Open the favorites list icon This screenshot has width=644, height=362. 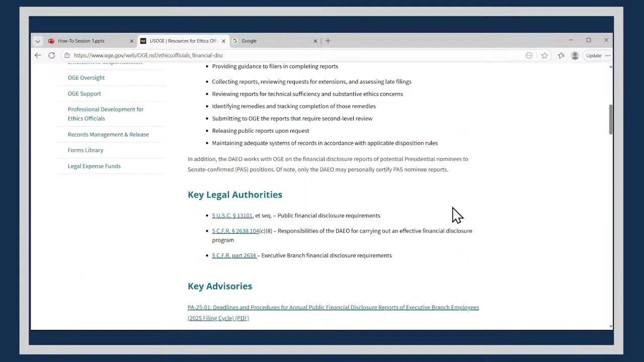tap(561, 55)
